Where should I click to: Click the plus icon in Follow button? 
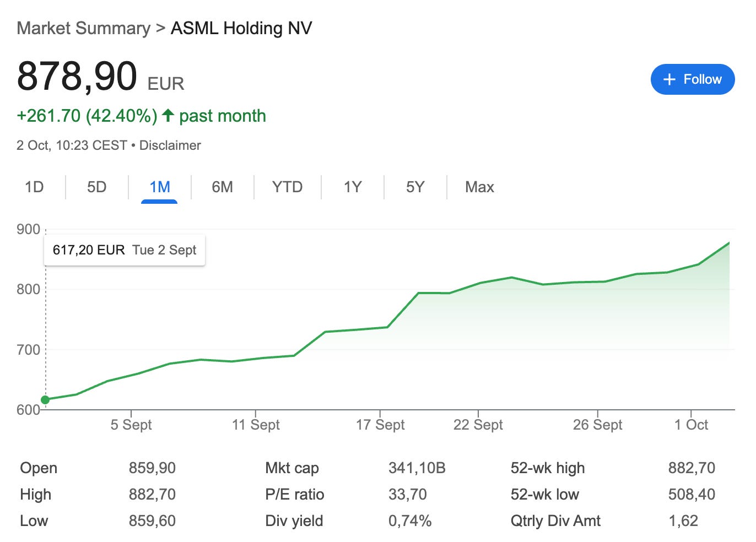[669, 79]
